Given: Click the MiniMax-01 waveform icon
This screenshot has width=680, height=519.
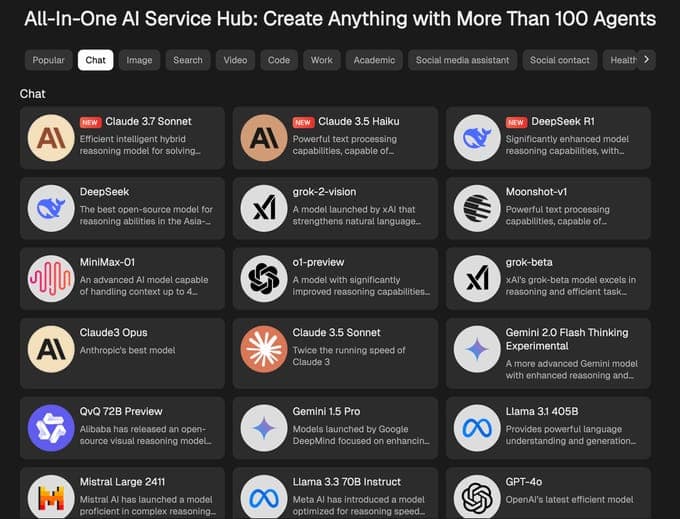Looking at the screenshot, I should pyautogui.click(x=51, y=278).
